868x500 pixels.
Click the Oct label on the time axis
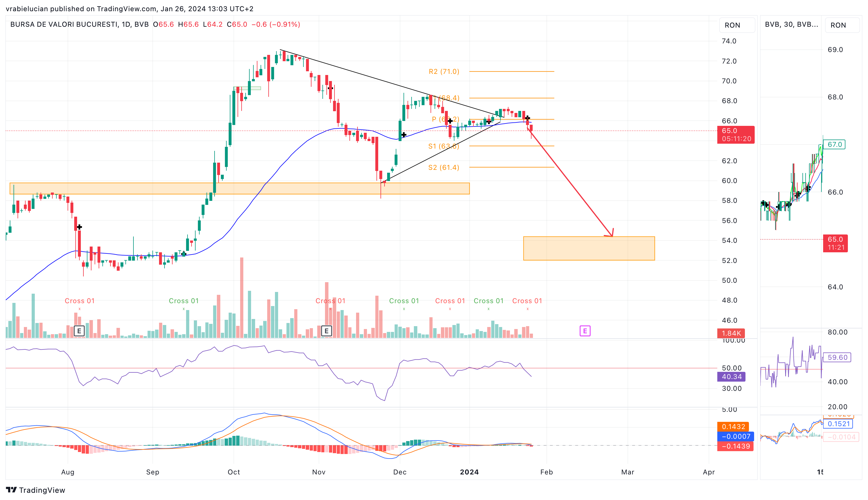pyautogui.click(x=234, y=472)
